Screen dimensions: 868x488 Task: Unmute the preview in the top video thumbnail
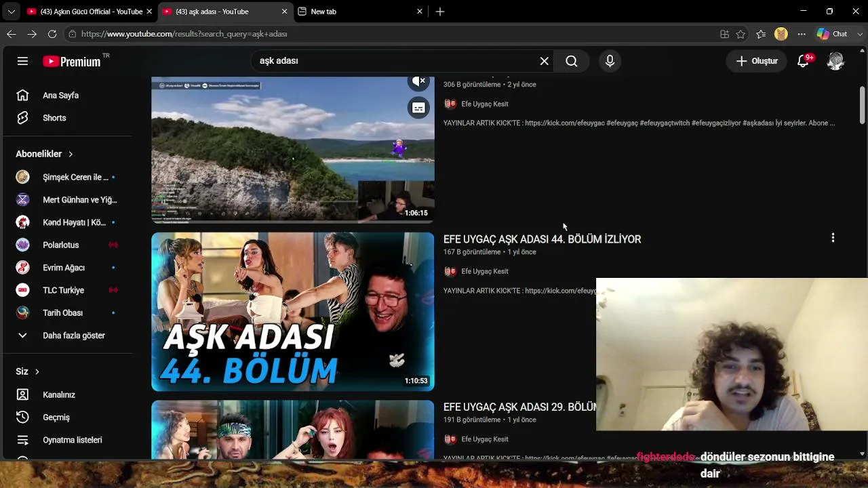coord(419,82)
